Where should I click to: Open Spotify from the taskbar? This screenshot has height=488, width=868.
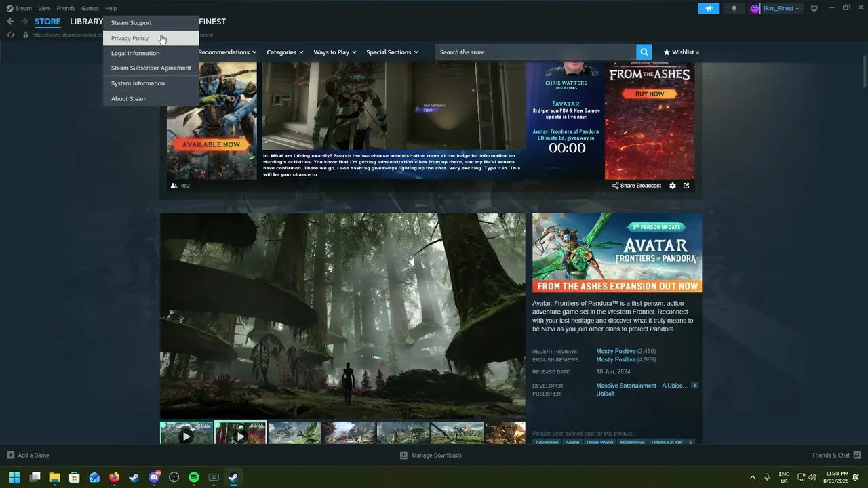click(x=193, y=477)
